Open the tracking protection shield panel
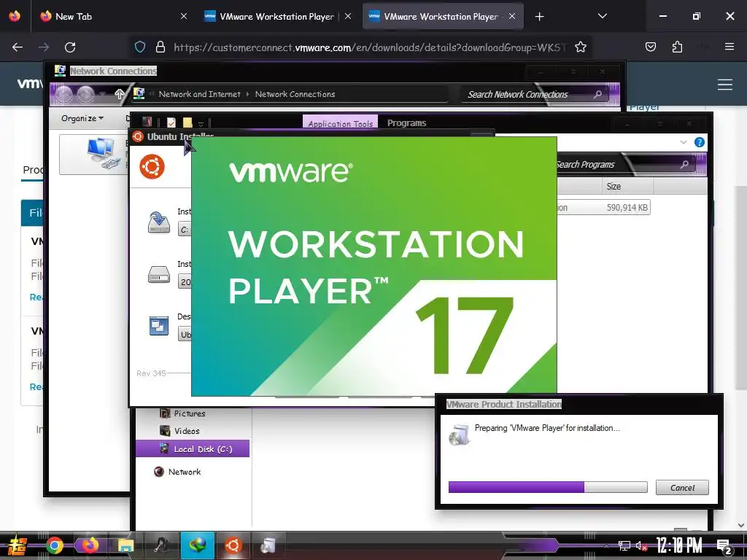Screen dimensions: 747x560 (x=139, y=47)
